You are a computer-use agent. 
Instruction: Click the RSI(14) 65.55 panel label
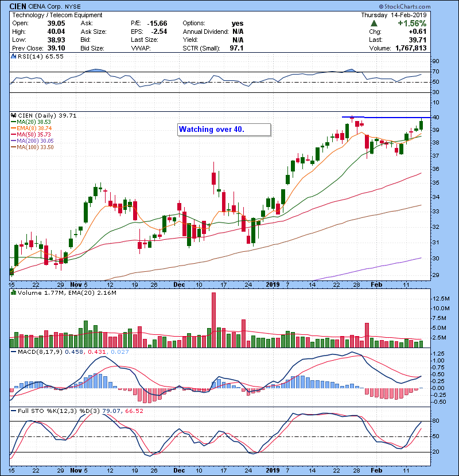coord(41,56)
